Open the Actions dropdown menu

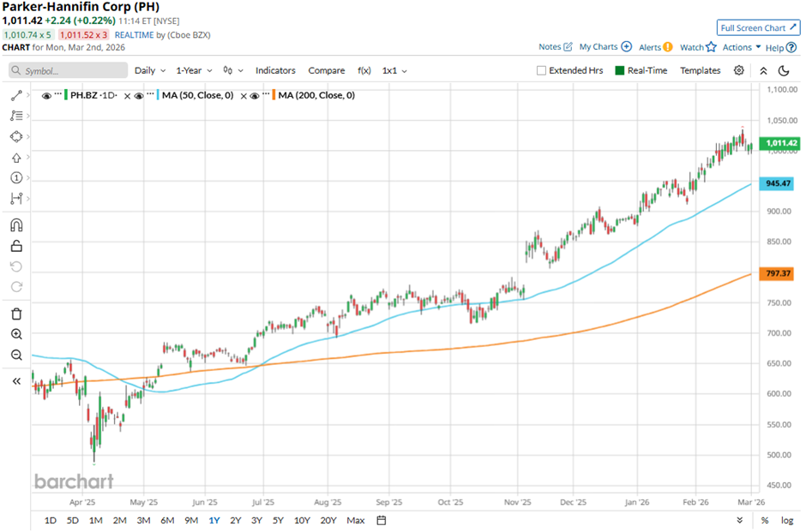(742, 48)
